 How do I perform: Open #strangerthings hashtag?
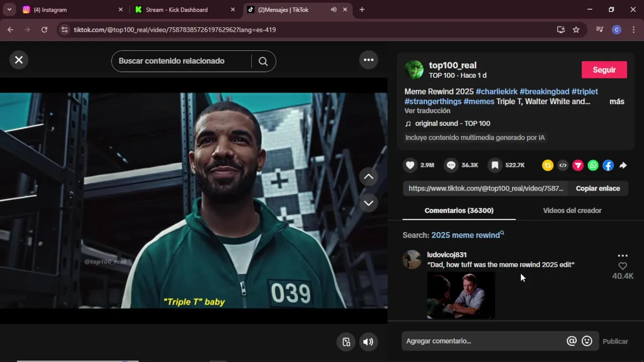click(x=433, y=102)
